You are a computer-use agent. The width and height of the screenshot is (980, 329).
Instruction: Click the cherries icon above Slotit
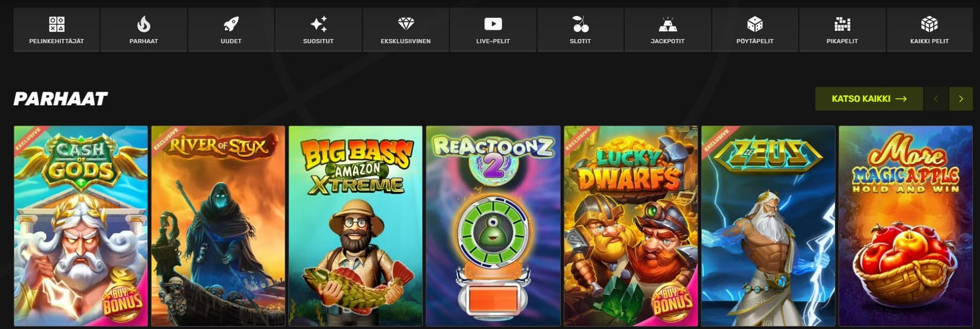[580, 24]
